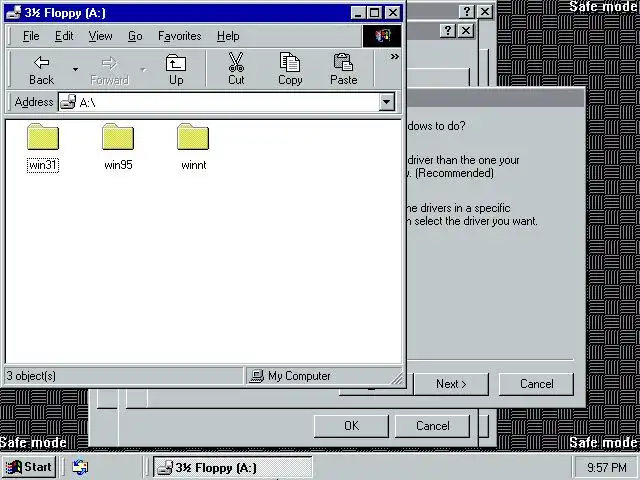Screen dimensions: 640x480
Task: Close the 3½ Floppy window
Action: [x=393, y=13]
